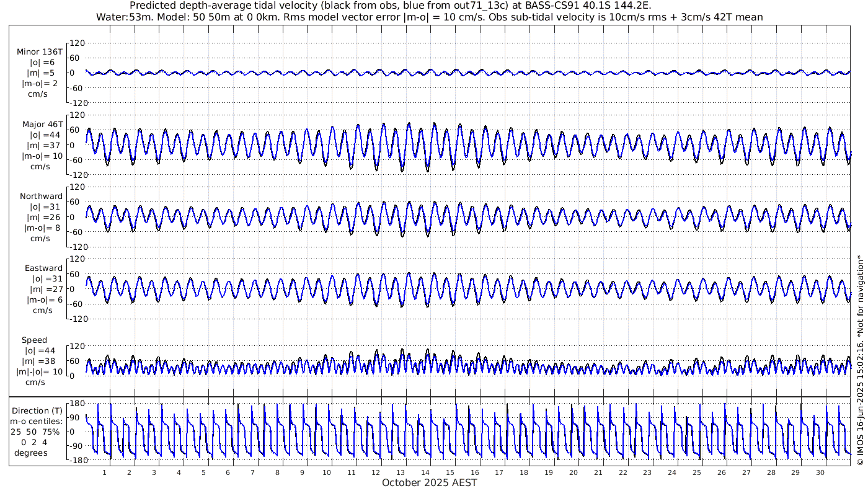Select the 'Speed' panel label
Image resolution: width=868 pixels, height=496 pixels.
pyautogui.click(x=34, y=340)
